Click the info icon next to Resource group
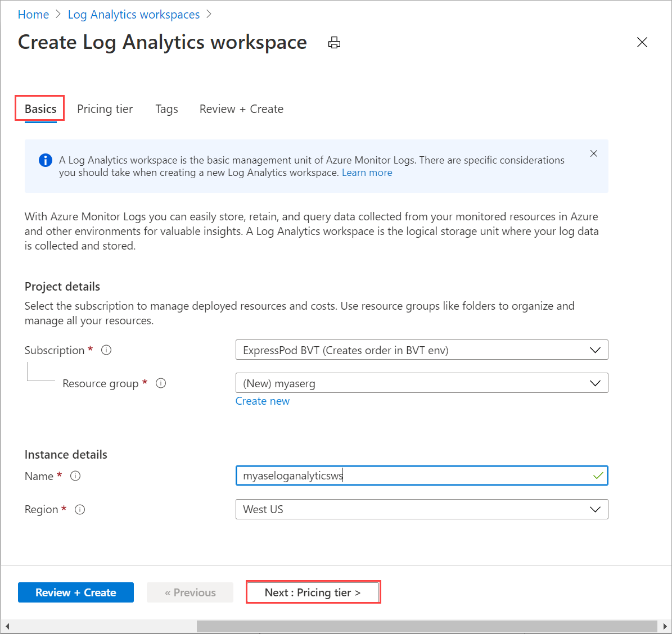This screenshot has height=634, width=672. (x=161, y=383)
